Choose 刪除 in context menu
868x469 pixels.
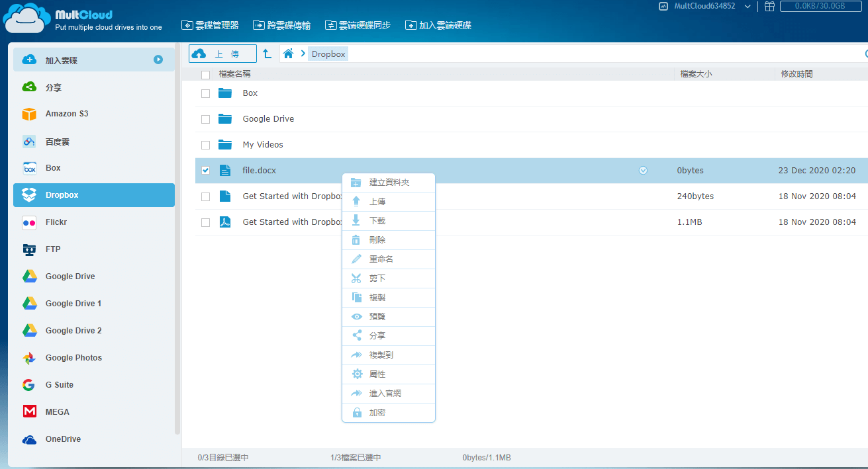389,240
